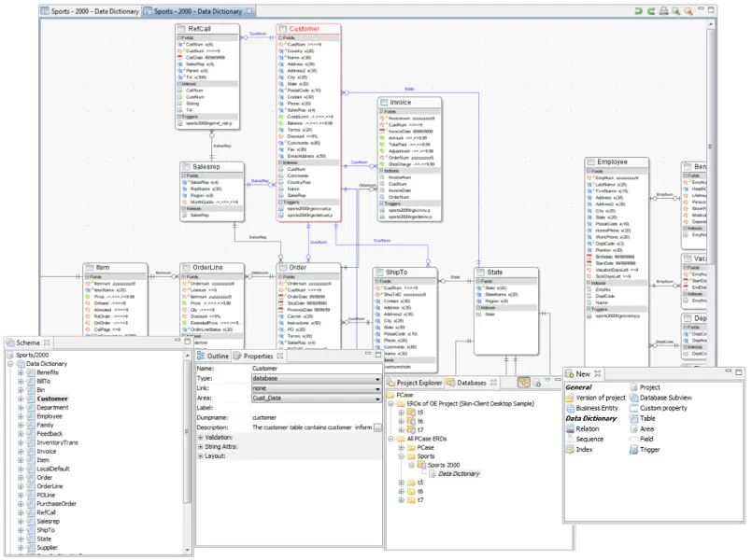This screenshot has width=752, height=560.
Task: Create a new Relation
Action: 583,428
